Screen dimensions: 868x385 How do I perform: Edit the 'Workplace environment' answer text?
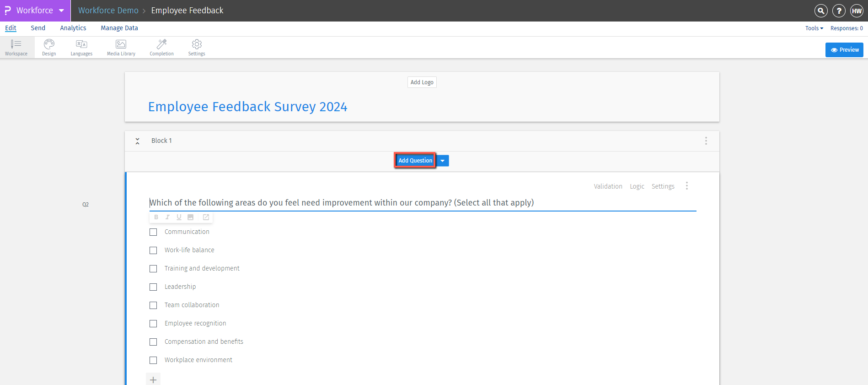tap(198, 360)
